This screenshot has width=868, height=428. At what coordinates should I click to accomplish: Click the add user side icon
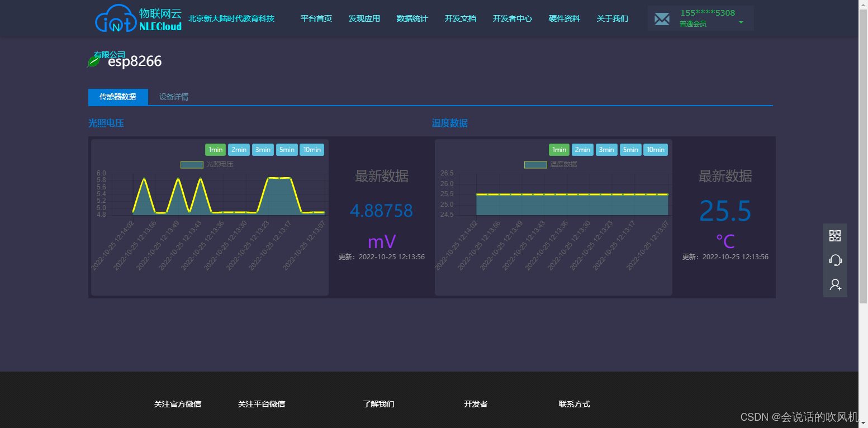(835, 284)
